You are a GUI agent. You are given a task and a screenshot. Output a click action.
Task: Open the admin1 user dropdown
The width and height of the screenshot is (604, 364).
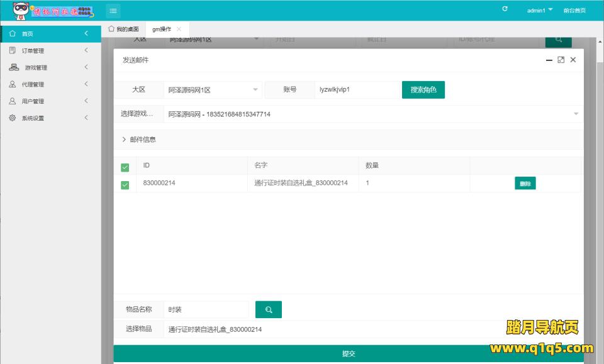[x=540, y=10]
